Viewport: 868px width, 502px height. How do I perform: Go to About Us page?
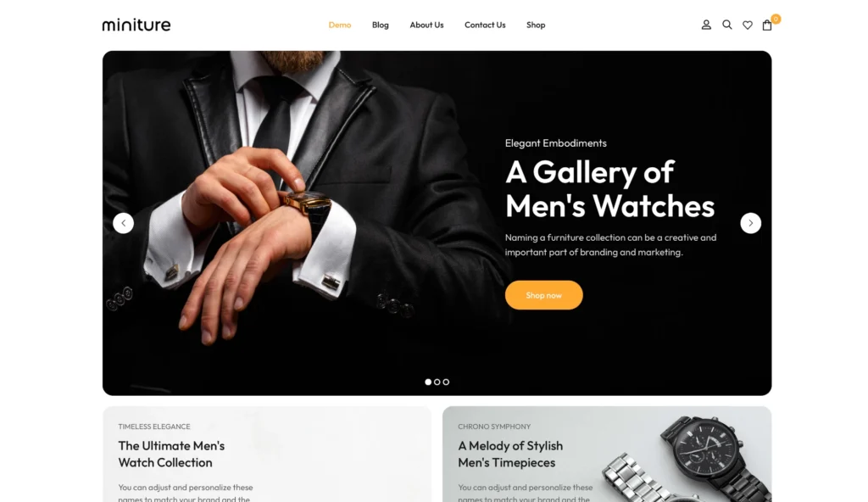tap(426, 25)
